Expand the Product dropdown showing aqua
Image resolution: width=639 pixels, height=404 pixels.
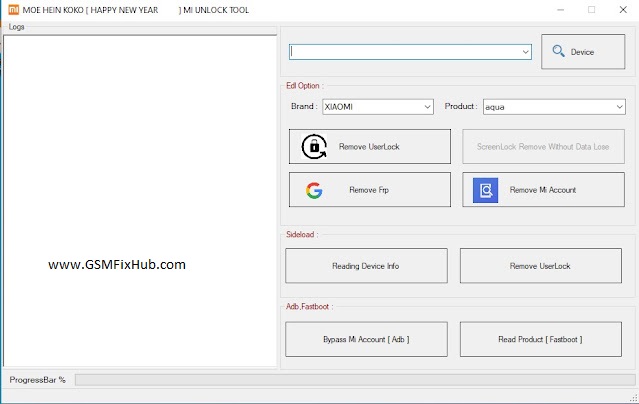pos(619,107)
